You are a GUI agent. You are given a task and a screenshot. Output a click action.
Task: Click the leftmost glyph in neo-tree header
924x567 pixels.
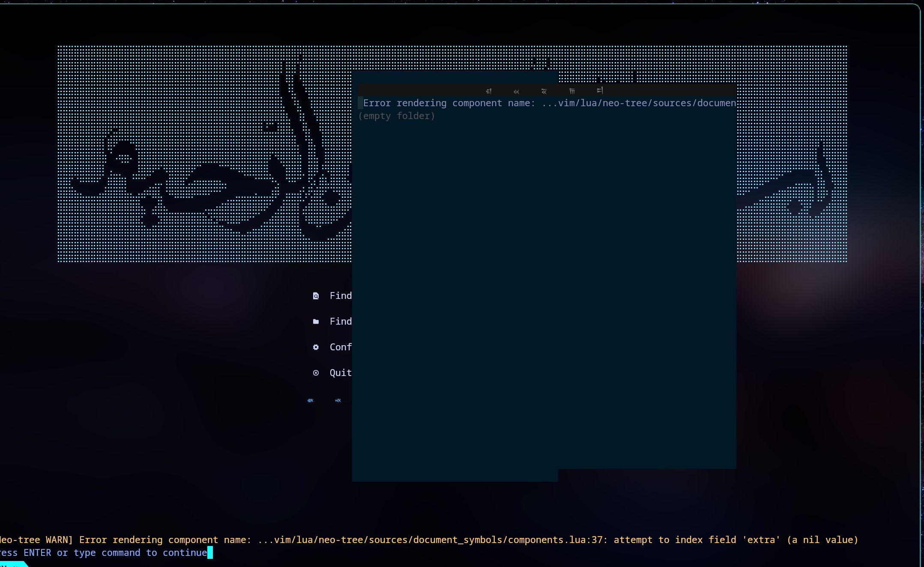click(489, 91)
